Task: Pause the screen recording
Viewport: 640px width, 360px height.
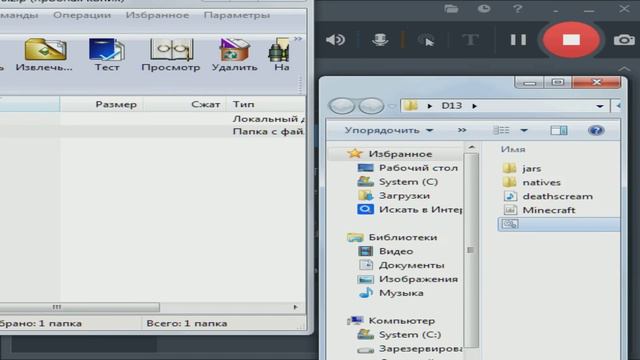Action: (518, 40)
